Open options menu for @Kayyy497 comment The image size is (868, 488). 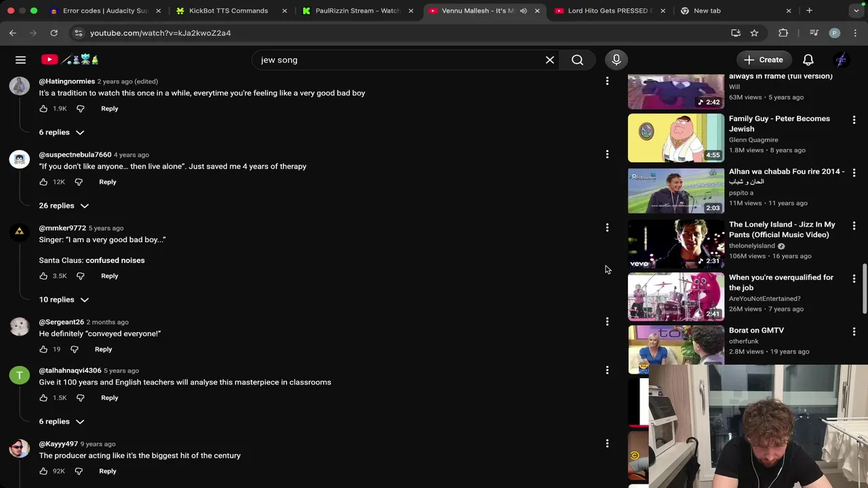tap(607, 444)
